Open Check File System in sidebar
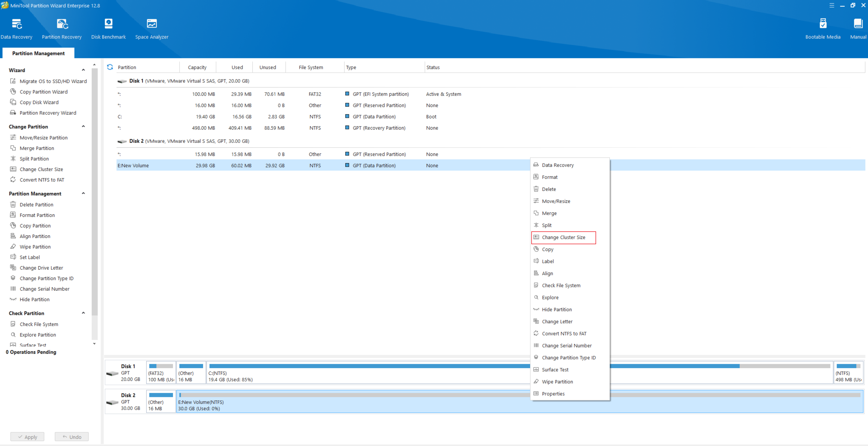 click(34, 324)
